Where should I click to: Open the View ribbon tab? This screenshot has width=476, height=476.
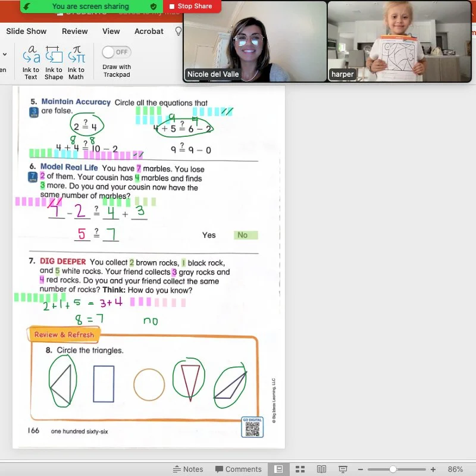pyautogui.click(x=111, y=32)
